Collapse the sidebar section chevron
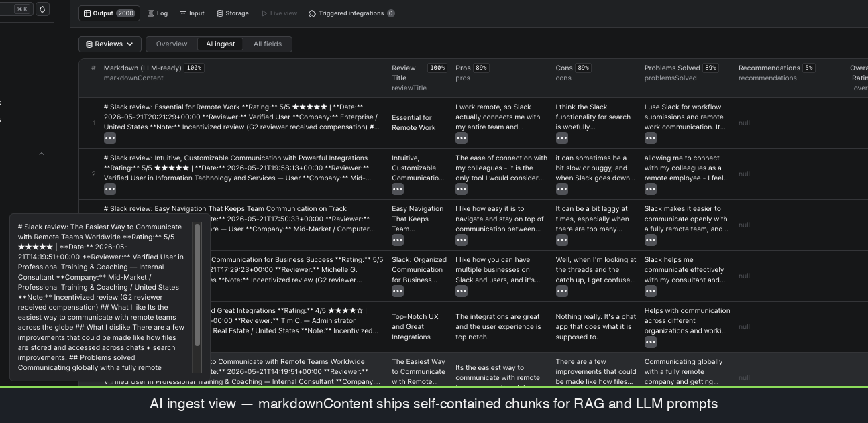 pos(41,154)
